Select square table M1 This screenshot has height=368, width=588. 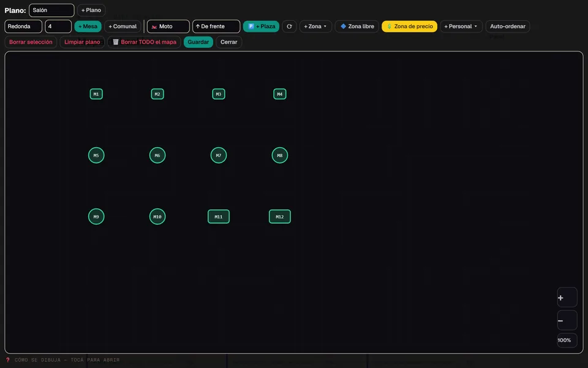point(96,94)
